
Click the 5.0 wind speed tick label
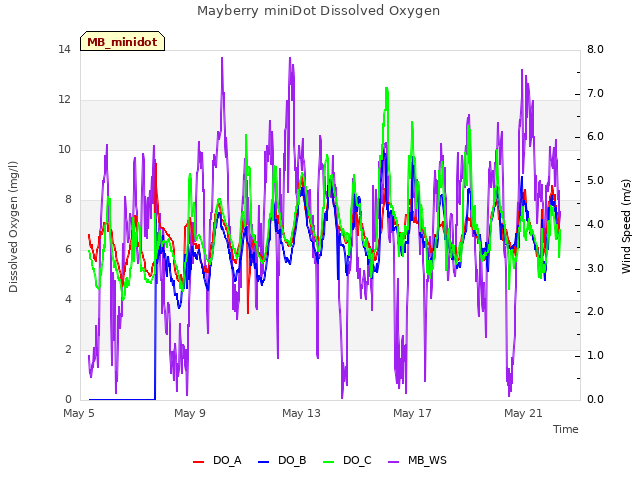595,180
